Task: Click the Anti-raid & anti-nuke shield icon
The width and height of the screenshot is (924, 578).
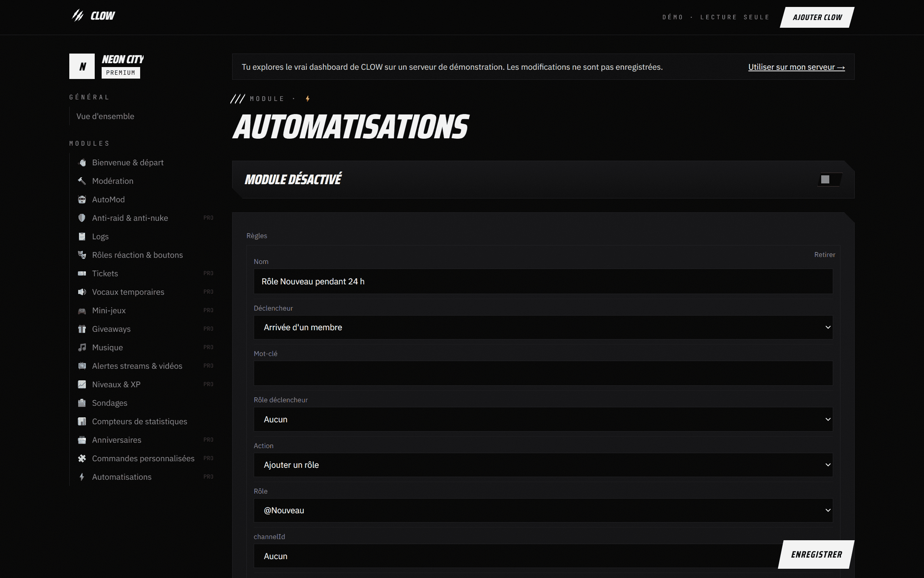Action: (82, 218)
